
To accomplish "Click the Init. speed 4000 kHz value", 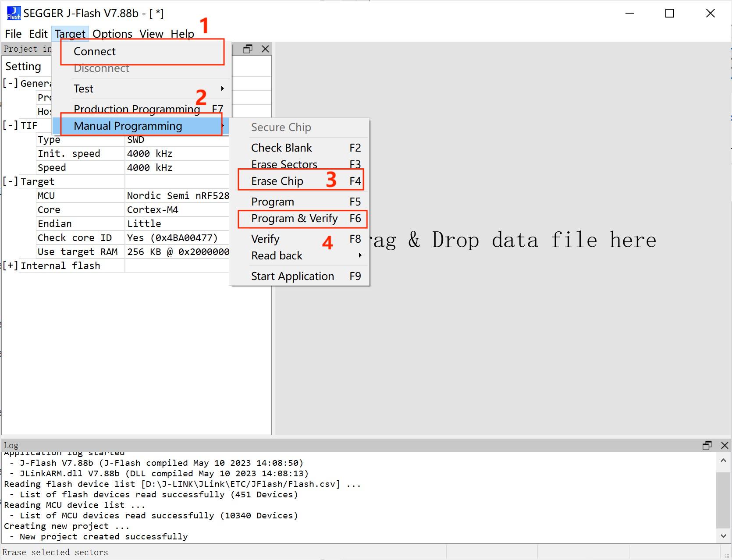I will point(150,154).
